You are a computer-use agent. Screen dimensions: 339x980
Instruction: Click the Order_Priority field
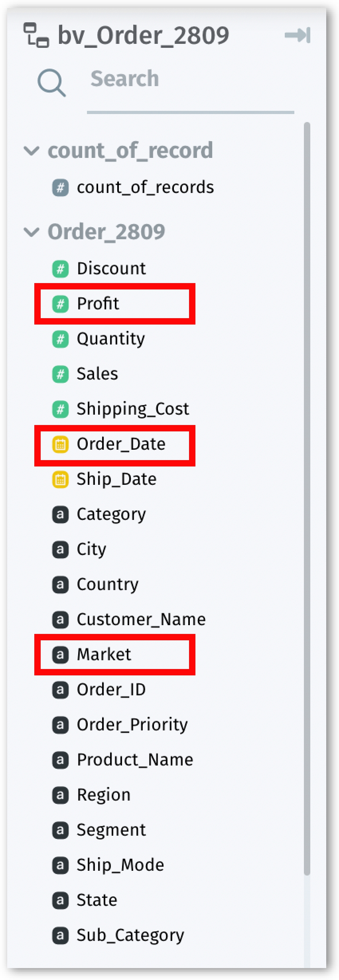tap(132, 725)
